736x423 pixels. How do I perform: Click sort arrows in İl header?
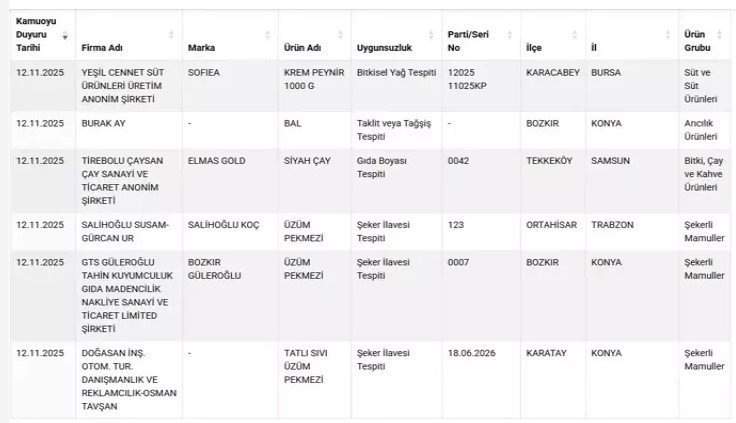pyautogui.click(x=668, y=35)
